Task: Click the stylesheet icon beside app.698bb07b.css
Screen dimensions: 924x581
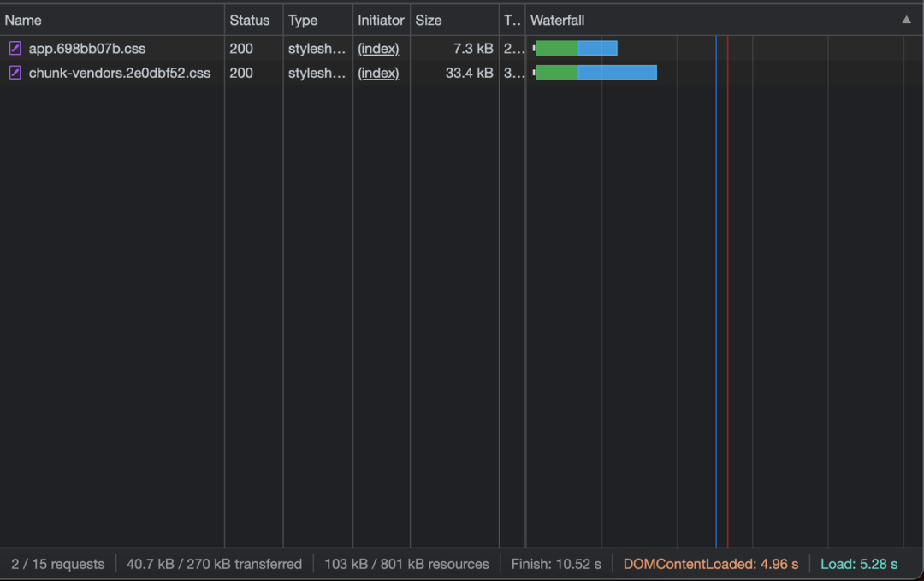Action: [15, 48]
